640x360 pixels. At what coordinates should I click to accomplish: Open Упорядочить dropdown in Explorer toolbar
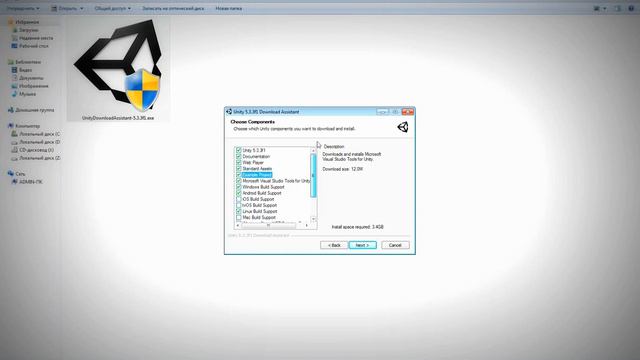coord(23,8)
